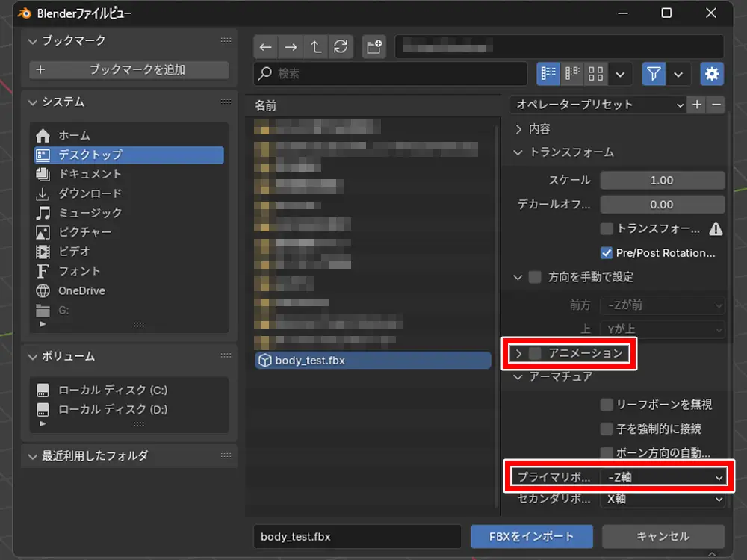Adjust the スケール value field

click(662, 181)
